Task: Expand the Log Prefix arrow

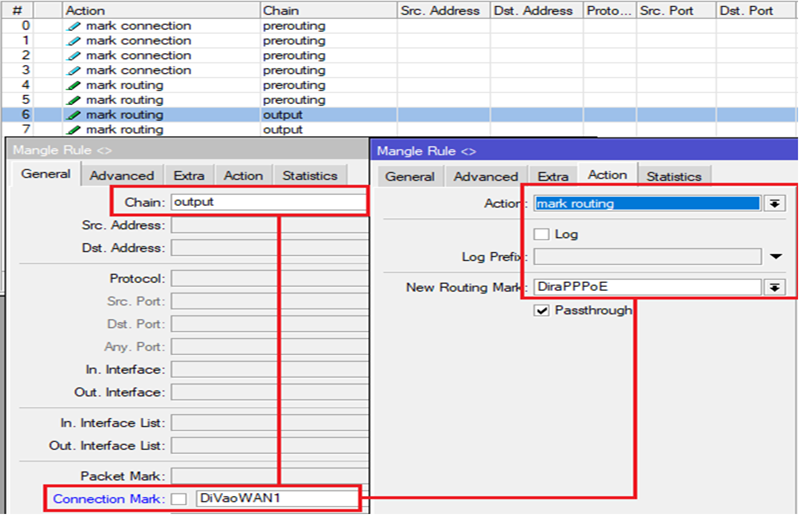Action: [x=777, y=257]
